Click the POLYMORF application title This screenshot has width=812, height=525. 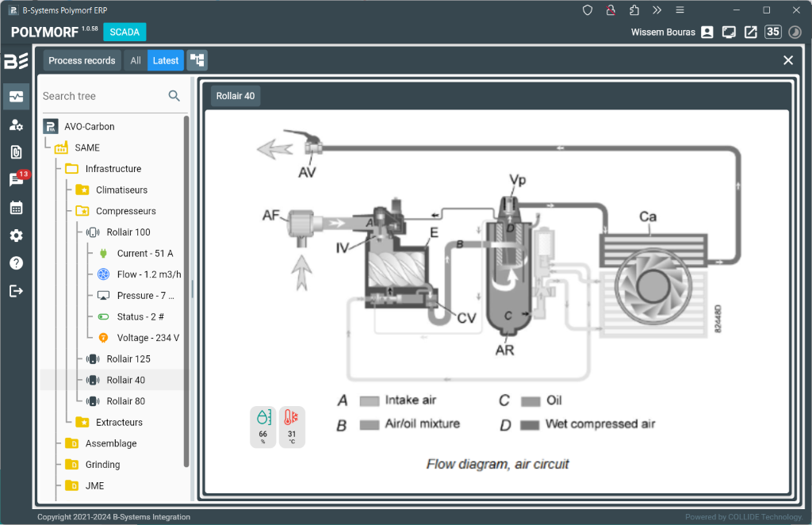44,32
